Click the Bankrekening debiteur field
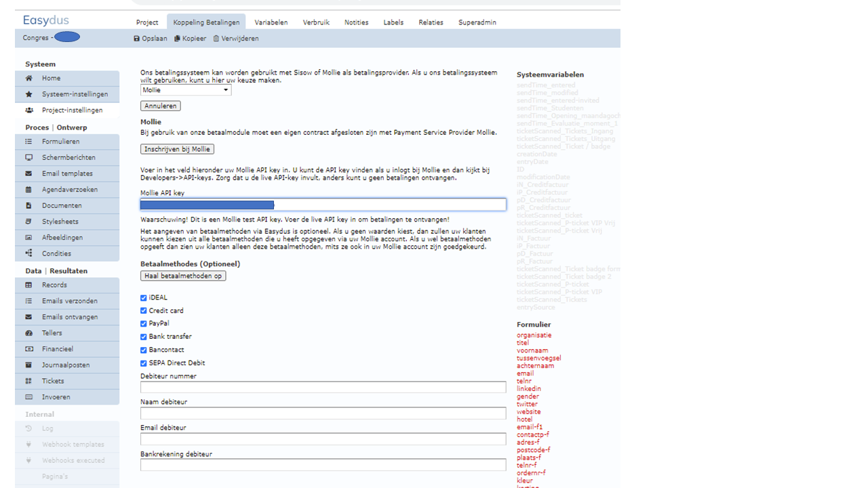This screenshot has width=868, height=488. [x=323, y=465]
